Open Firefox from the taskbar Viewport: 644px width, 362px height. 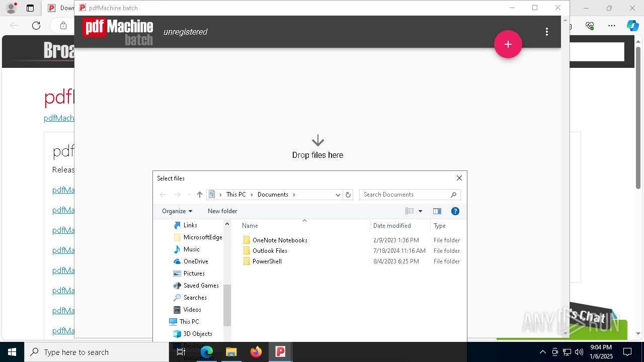(256, 352)
